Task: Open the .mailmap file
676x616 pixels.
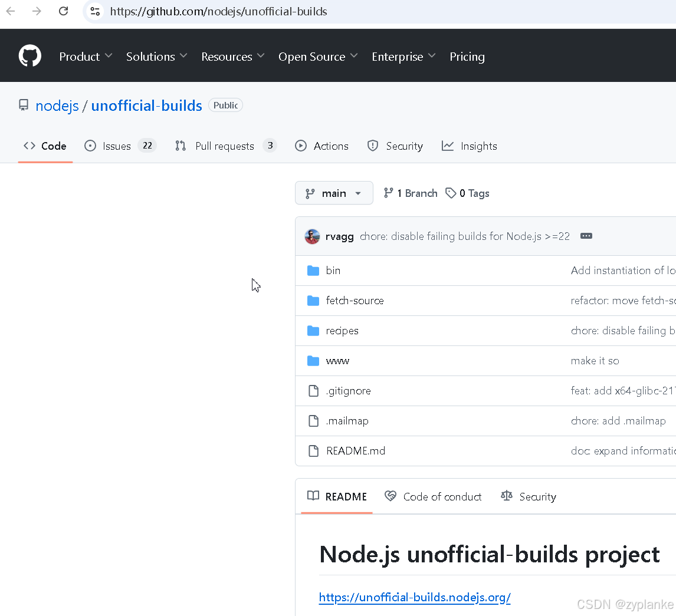Action: (x=347, y=421)
